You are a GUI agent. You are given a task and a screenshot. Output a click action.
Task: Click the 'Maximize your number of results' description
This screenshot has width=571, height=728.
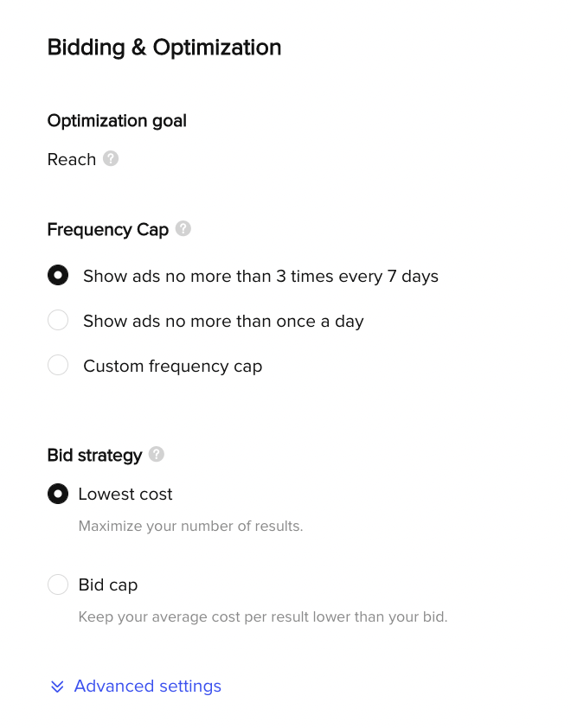(190, 526)
